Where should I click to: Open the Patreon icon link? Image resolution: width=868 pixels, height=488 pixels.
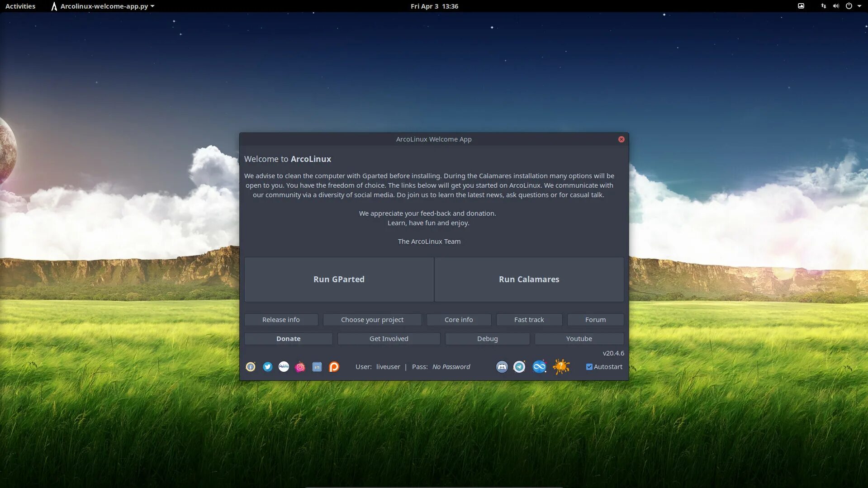(x=334, y=367)
